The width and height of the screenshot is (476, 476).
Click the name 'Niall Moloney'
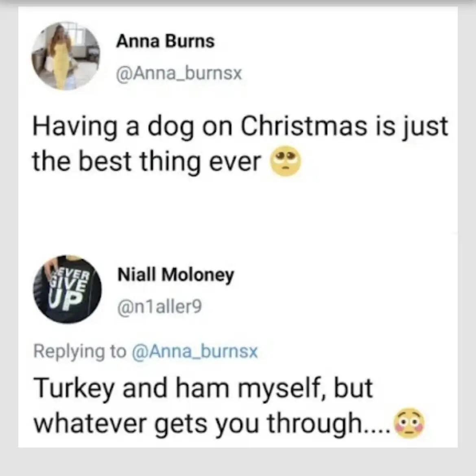click(x=176, y=274)
